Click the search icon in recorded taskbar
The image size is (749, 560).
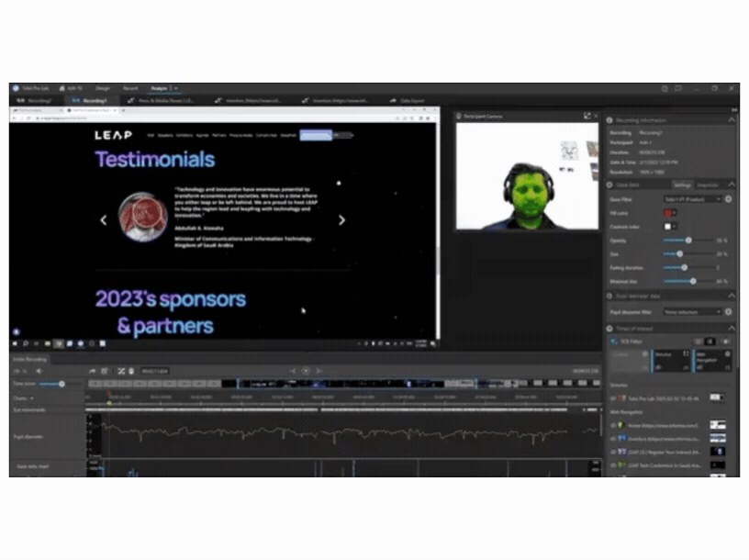tap(26, 343)
